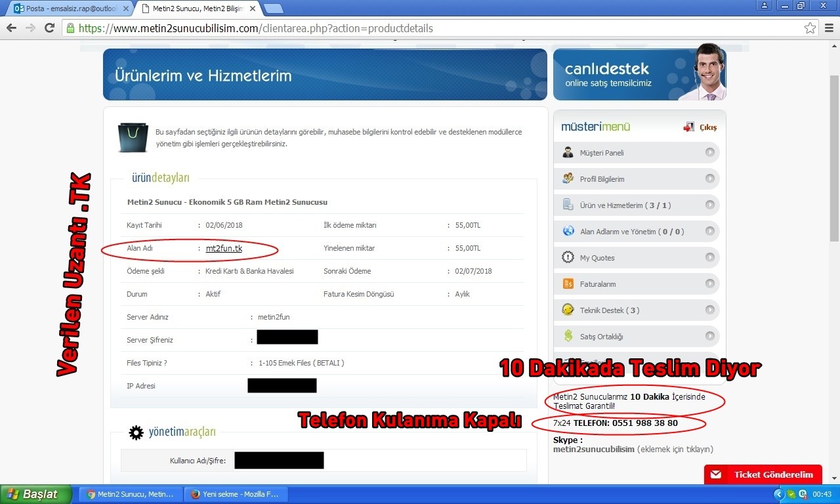The width and height of the screenshot is (840, 504).
Task: Click the Teknik Destek headset icon
Action: [x=568, y=310]
